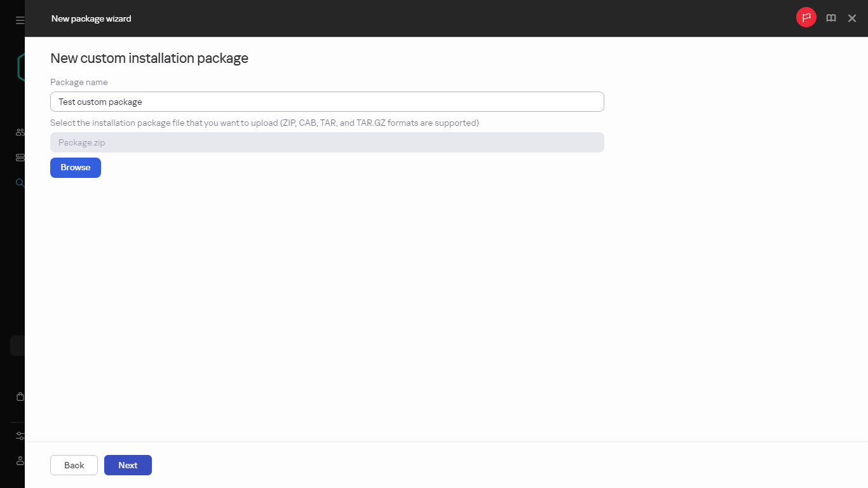Click the Package.zip upload field
Image resolution: width=868 pixels, height=488 pixels.
[327, 142]
